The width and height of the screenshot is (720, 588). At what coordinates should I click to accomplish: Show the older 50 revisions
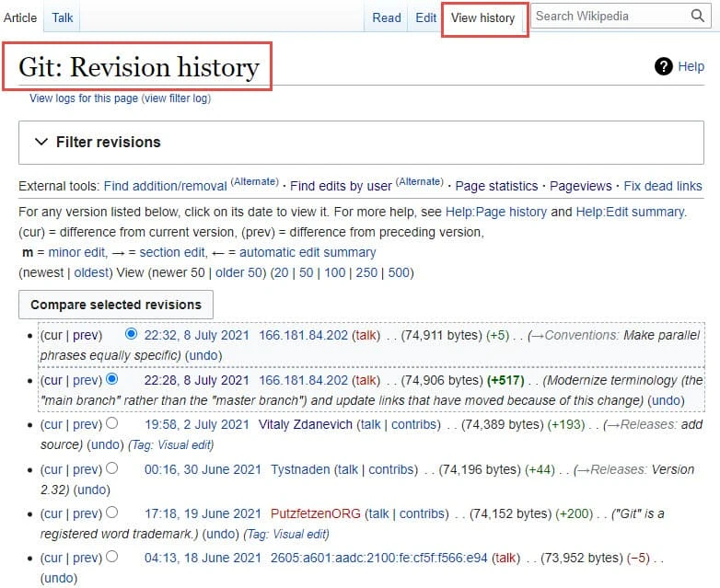[x=237, y=272]
